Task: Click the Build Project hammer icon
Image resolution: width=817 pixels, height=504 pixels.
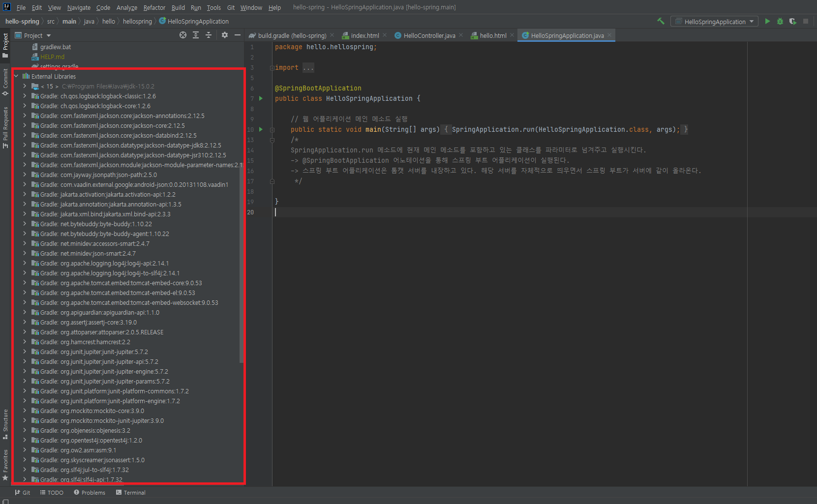Action: pos(661,21)
